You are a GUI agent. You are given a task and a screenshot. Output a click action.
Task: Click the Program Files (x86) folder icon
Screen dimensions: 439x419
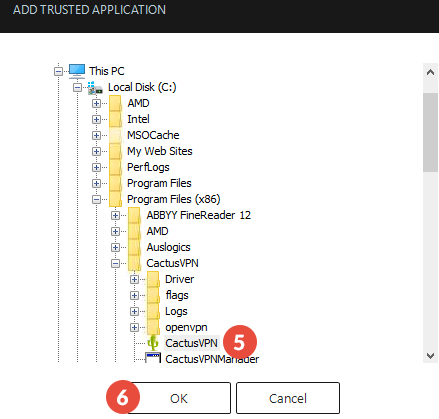[115, 199]
